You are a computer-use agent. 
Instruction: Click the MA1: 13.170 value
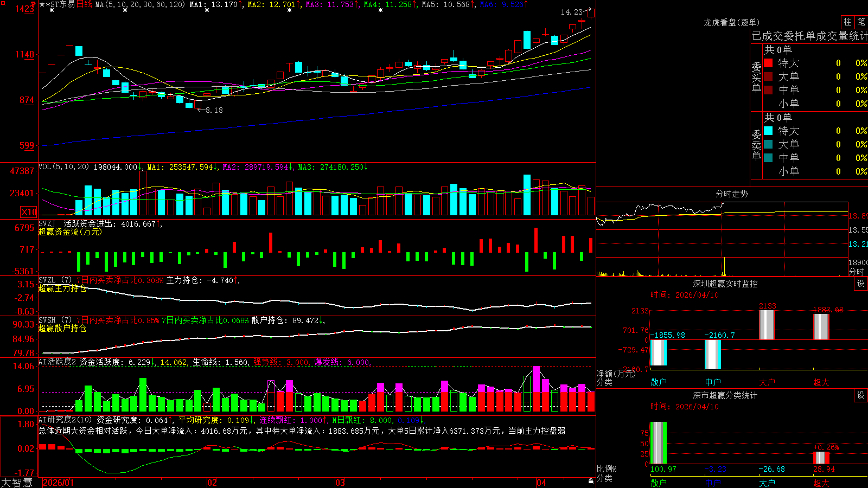point(213,4)
